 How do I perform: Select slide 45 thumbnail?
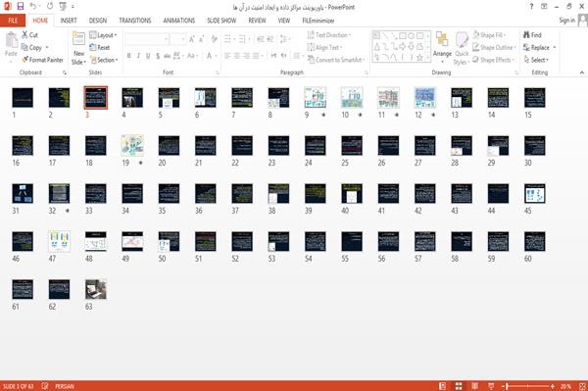(x=535, y=193)
